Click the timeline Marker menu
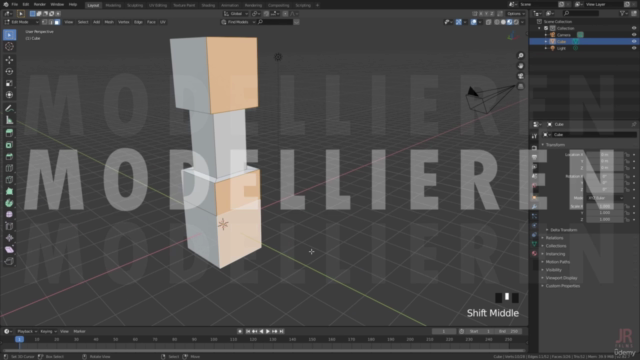 (79, 331)
